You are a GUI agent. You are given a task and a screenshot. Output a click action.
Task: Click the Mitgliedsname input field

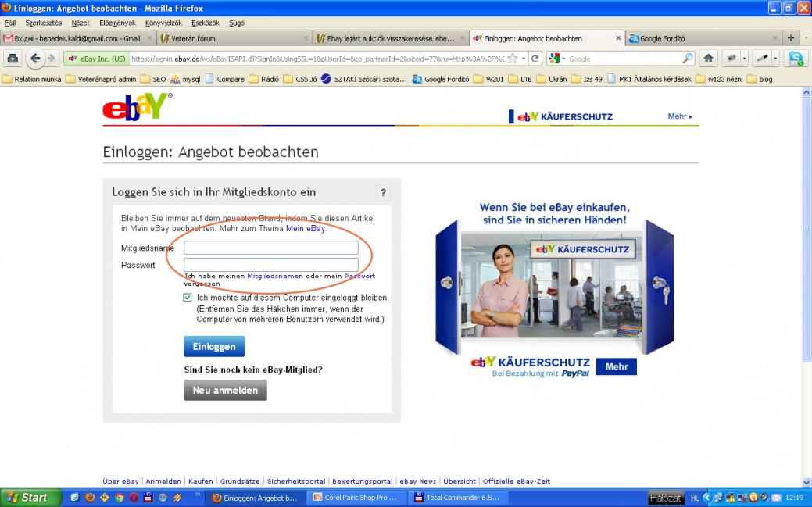pyautogui.click(x=270, y=248)
